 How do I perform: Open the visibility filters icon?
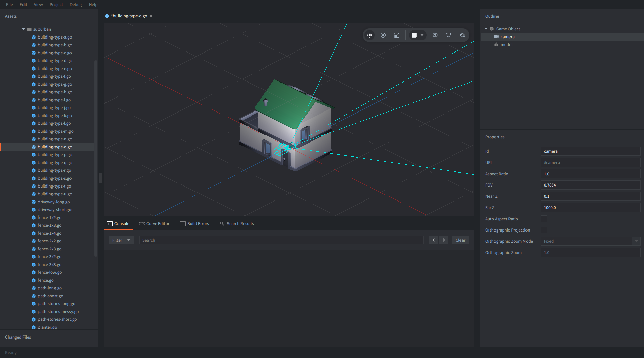tap(462, 35)
